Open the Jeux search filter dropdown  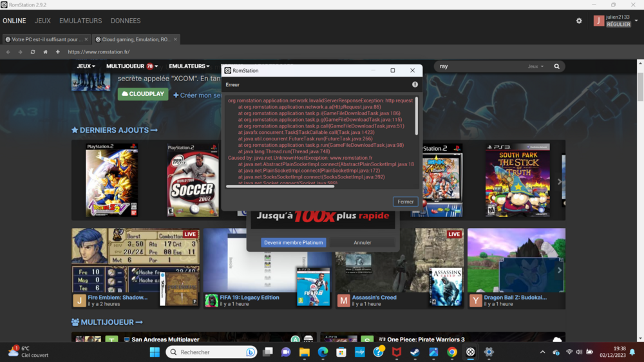pos(535,66)
